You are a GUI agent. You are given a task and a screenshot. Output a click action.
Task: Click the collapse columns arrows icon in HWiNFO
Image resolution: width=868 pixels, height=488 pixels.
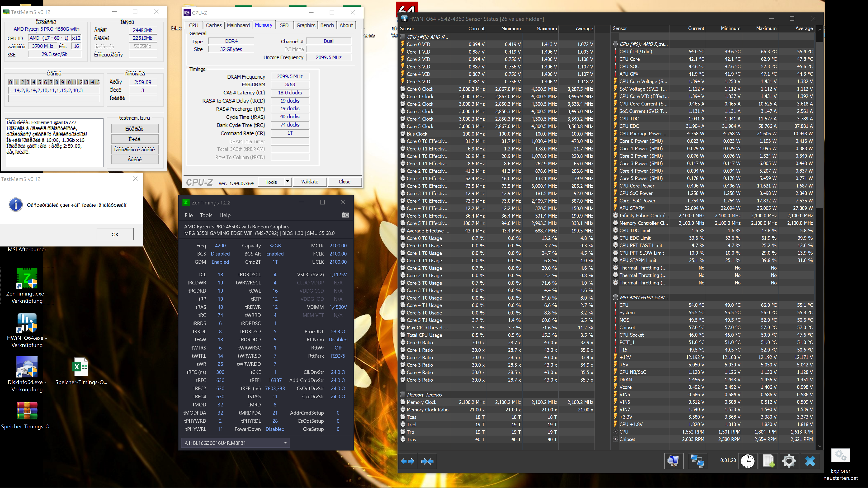(x=427, y=461)
